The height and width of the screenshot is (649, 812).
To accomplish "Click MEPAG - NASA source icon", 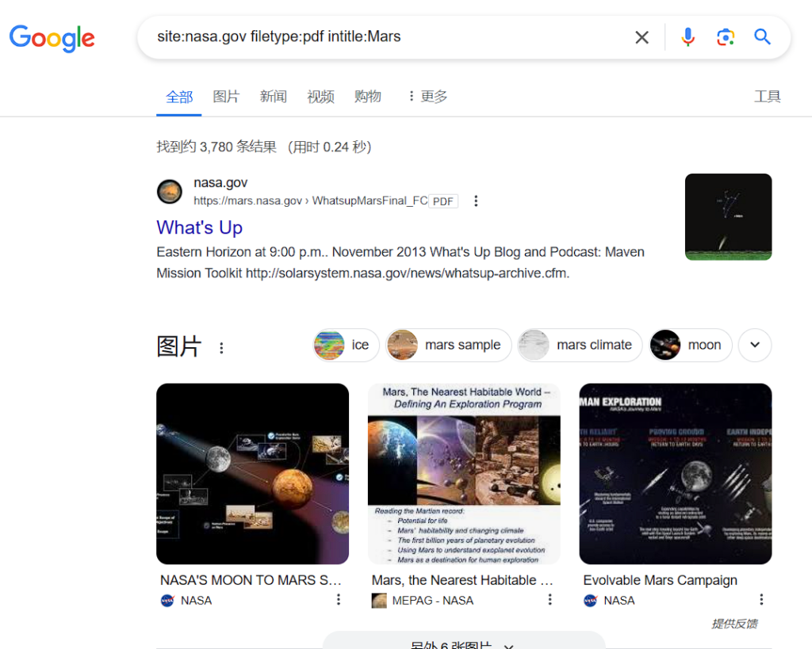I will point(379,601).
